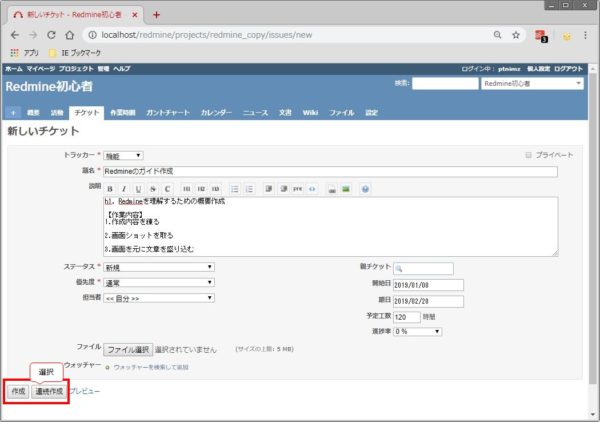Image resolution: width=600 pixels, height=422 pixels.
Task: Open the カレンダー tab
Action: pyautogui.click(x=216, y=113)
